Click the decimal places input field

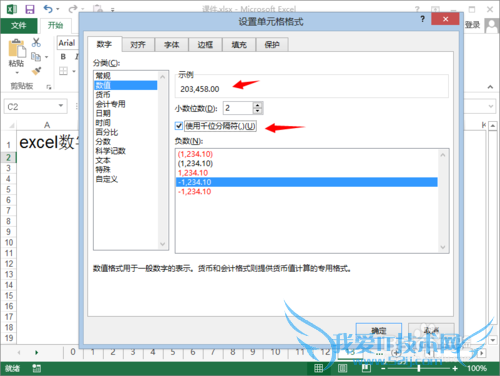tap(238, 108)
